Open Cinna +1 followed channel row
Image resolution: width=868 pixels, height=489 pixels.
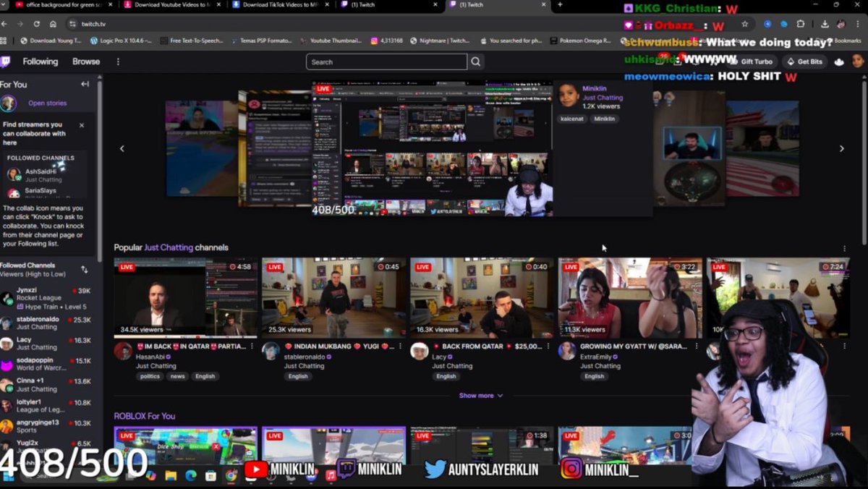[48, 384]
